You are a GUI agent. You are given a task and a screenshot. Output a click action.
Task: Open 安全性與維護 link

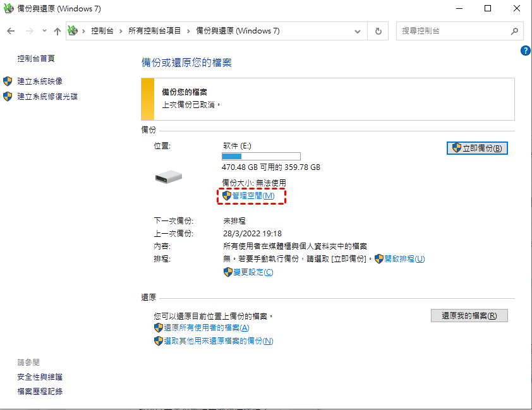pos(40,377)
